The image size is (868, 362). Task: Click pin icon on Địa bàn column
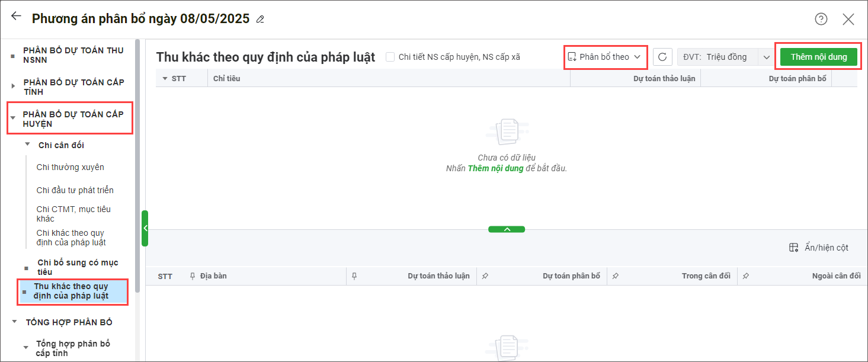193,276
